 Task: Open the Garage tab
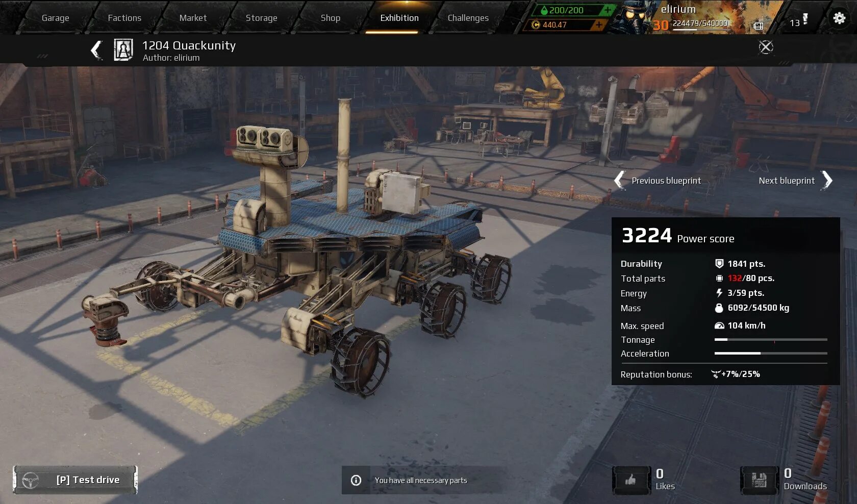click(55, 18)
